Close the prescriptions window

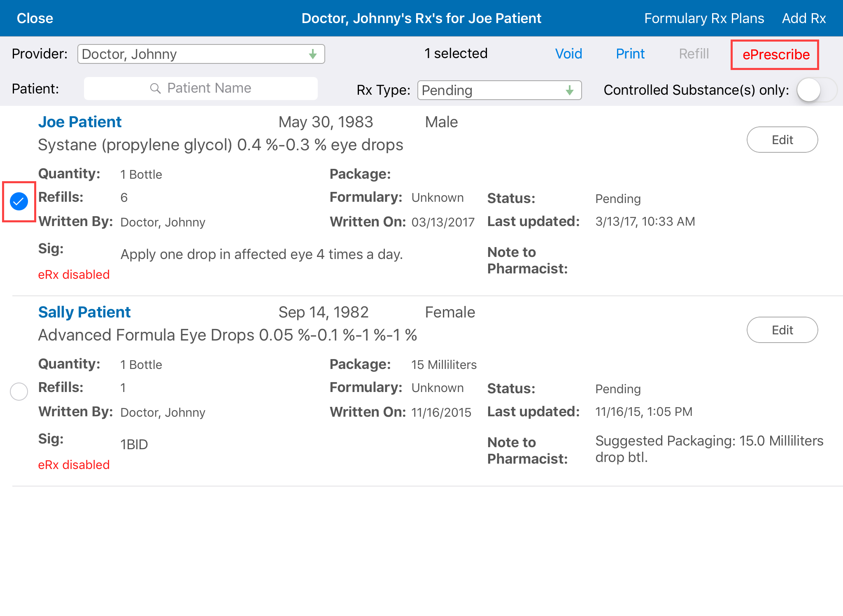pyautogui.click(x=35, y=19)
